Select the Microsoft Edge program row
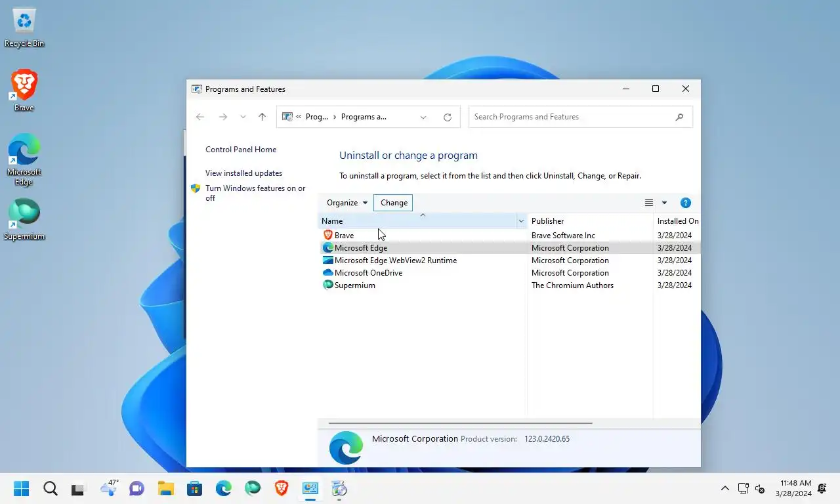This screenshot has height=504, width=840. point(509,248)
